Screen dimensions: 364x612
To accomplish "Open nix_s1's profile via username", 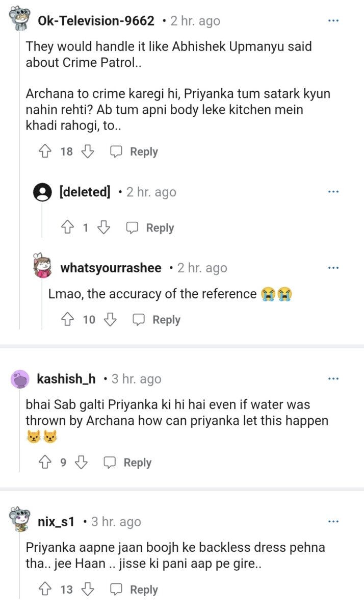I will pos(56,522).
